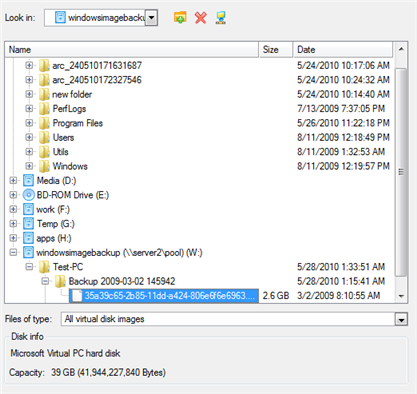Image resolution: width=417 pixels, height=394 pixels.
Task: Click the drive icon in Look in box
Action: pyautogui.click(x=60, y=17)
